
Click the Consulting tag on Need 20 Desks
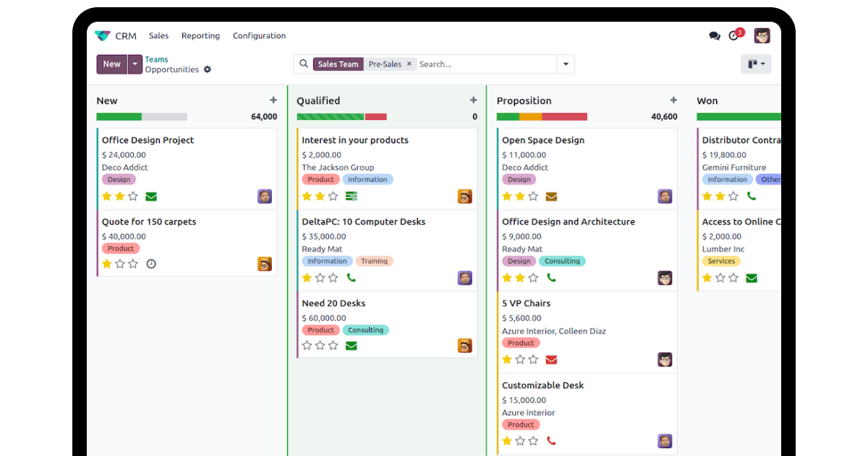pos(365,330)
